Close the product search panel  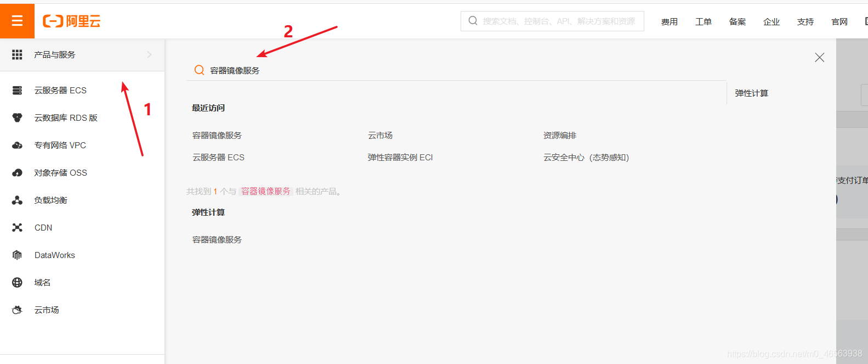point(819,57)
